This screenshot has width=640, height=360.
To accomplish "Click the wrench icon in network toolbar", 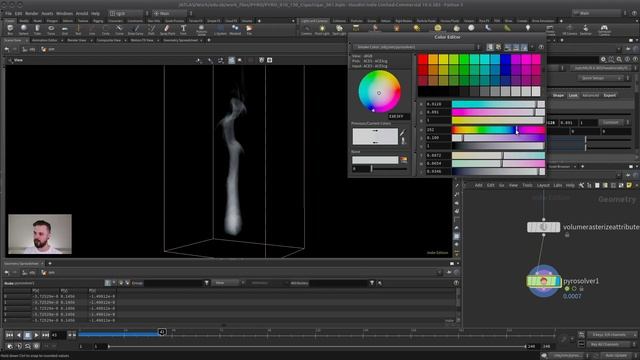I will pos(581,185).
